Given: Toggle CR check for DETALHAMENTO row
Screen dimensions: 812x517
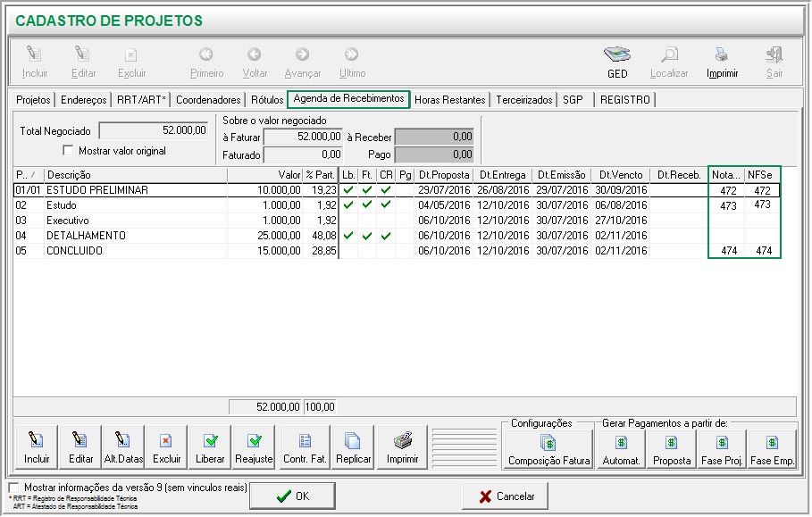Looking at the screenshot, I should 386,236.
